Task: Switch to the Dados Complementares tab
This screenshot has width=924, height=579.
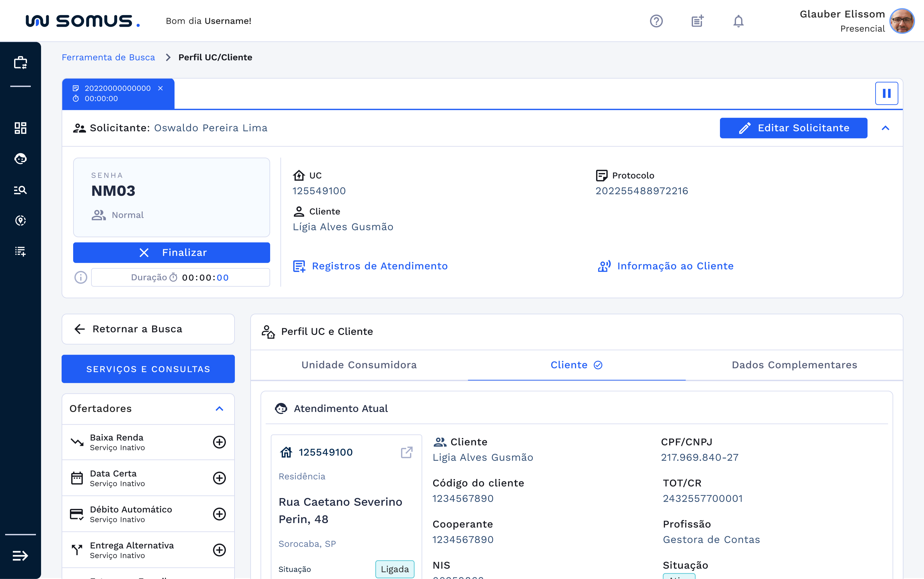Action: [x=795, y=365]
